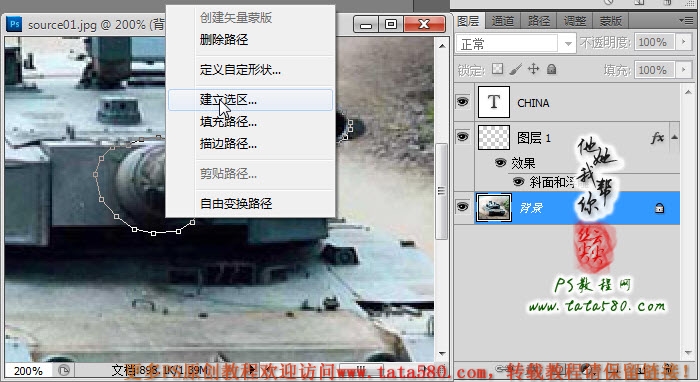
Task: Hide 图层 1 layer visibility eye
Action: tap(462, 137)
